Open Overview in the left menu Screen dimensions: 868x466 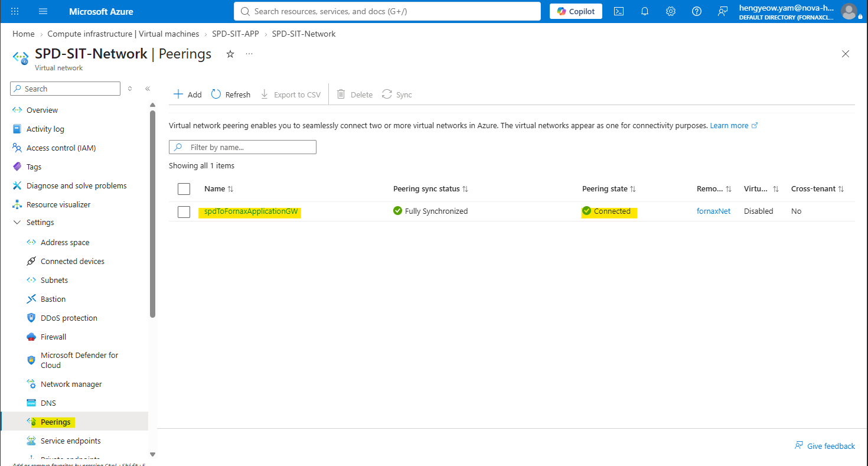pyautogui.click(x=42, y=110)
